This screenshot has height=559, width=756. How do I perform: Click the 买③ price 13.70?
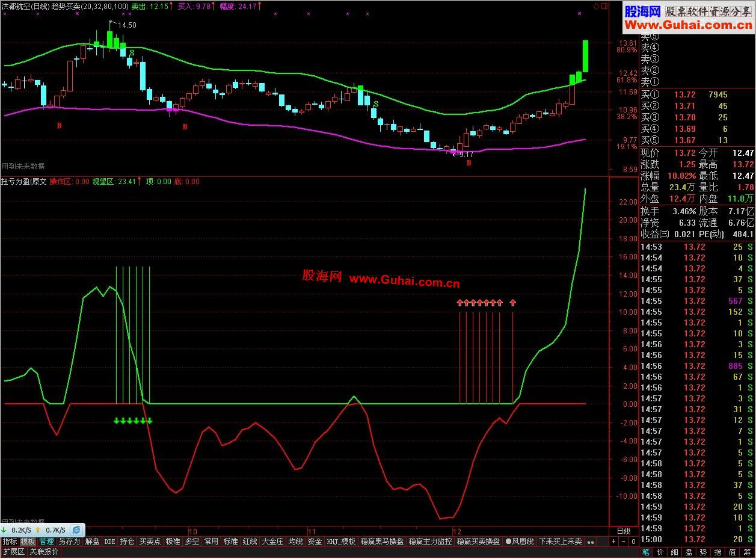685,117
